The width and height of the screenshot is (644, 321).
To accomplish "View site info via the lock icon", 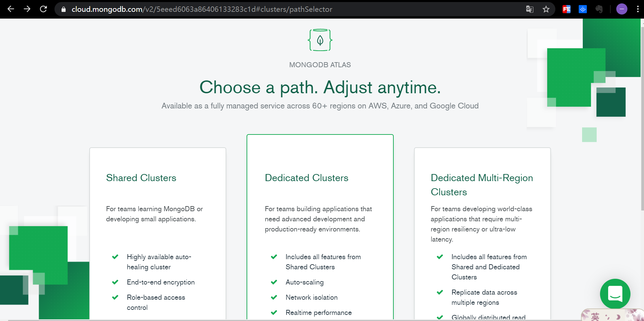I will pos(63,9).
